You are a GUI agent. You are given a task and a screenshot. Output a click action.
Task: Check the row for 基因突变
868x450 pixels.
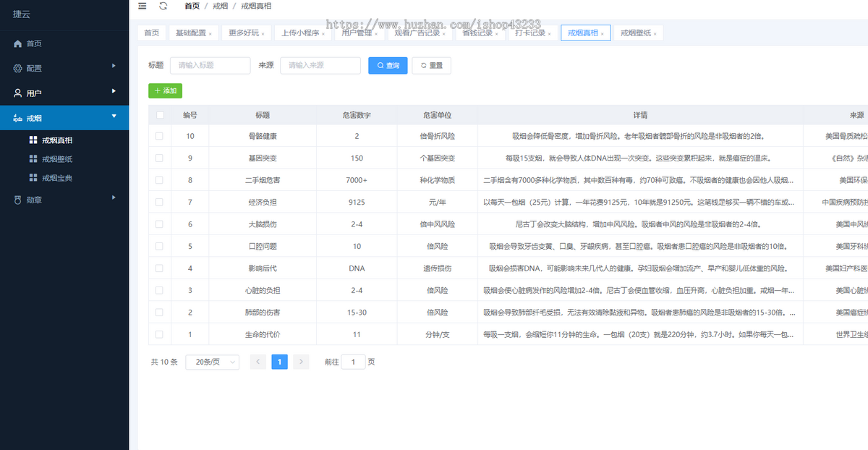tap(160, 158)
